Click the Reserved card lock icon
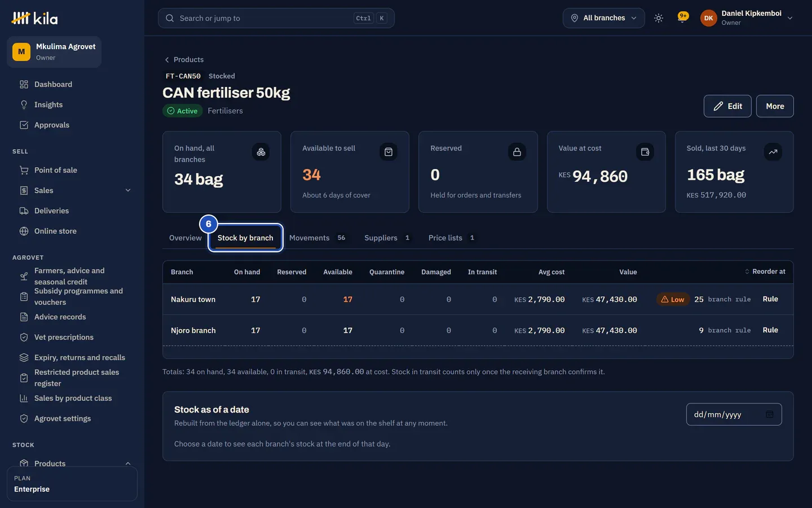812x508 pixels. 517,152
